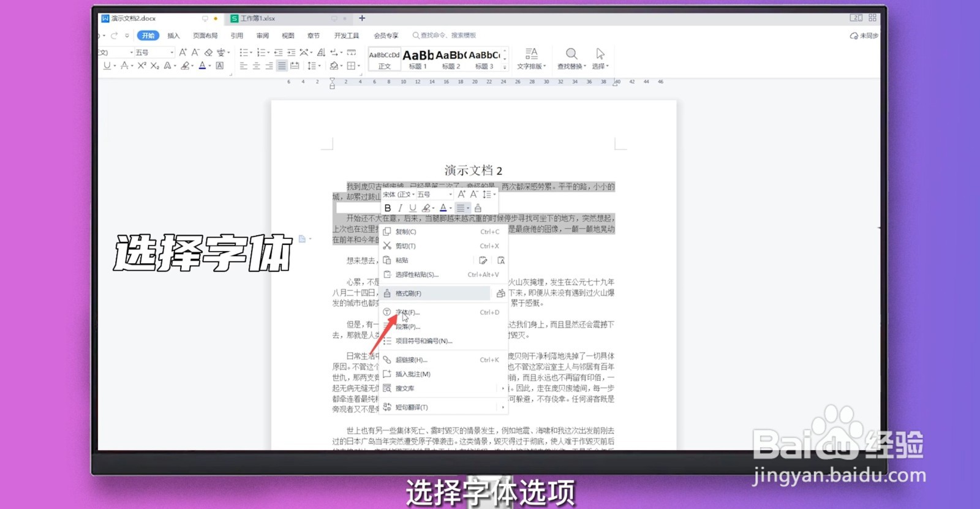Open 选择性粘贴(S)... menu entry
Image resolution: width=980 pixels, height=509 pixels.
(x=442, y=274)
